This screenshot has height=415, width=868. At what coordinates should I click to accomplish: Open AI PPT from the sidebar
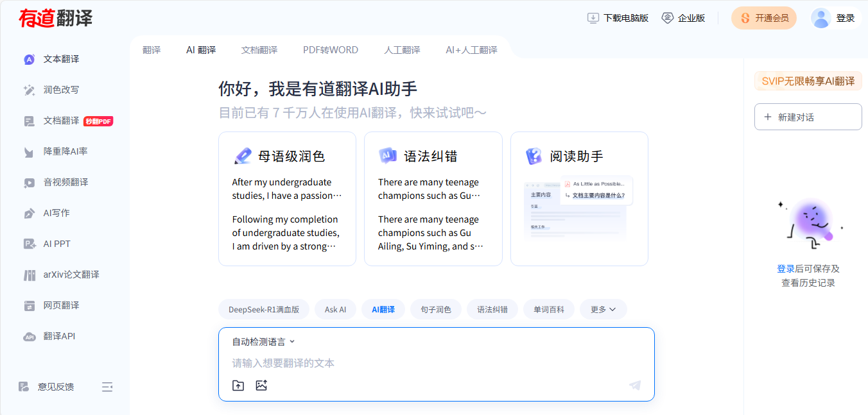point(56,244)
